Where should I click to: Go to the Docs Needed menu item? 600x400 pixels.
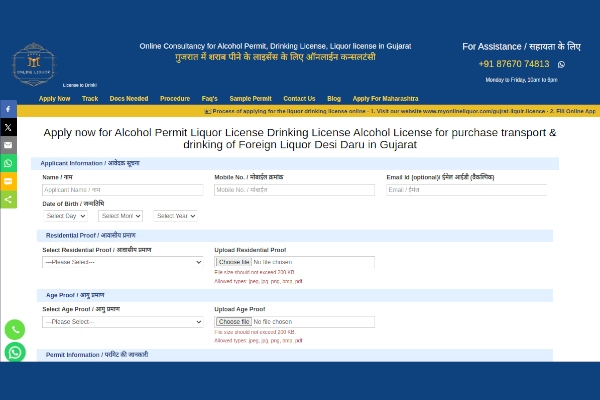click(x=129, y=99)
